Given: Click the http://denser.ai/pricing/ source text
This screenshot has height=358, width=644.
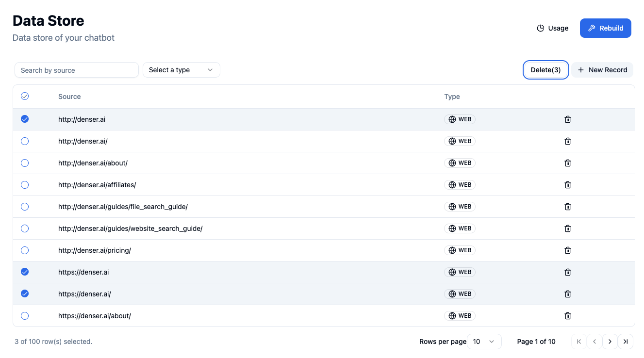Looking at the screenshot, I should click(95, 250).
